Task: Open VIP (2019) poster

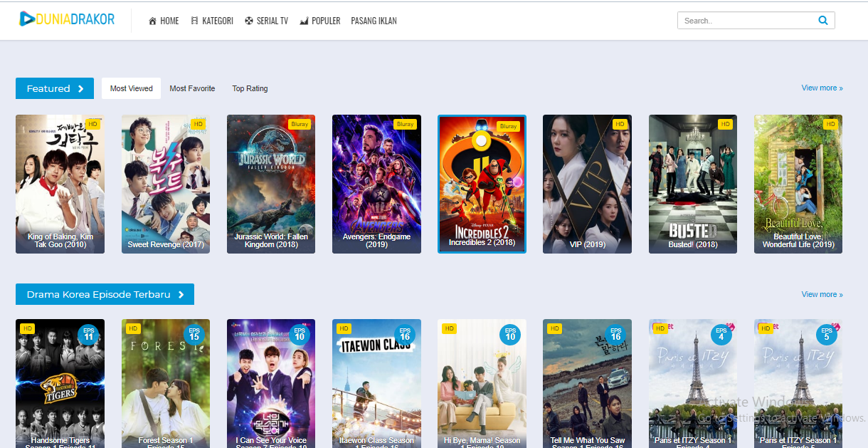Action: (x=587, y=184)
